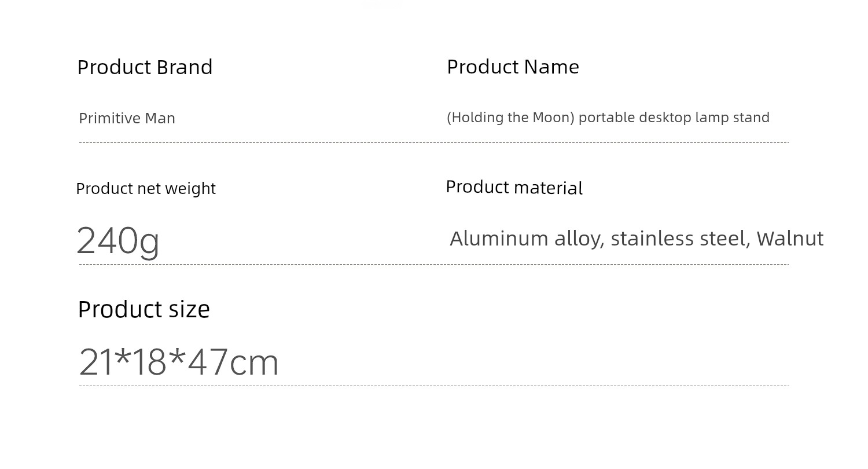Image resolution: width=868 pixels, height=469 pixels.
Task: Click the Holding the Moon product name text
Action: [x=608, y=118]
